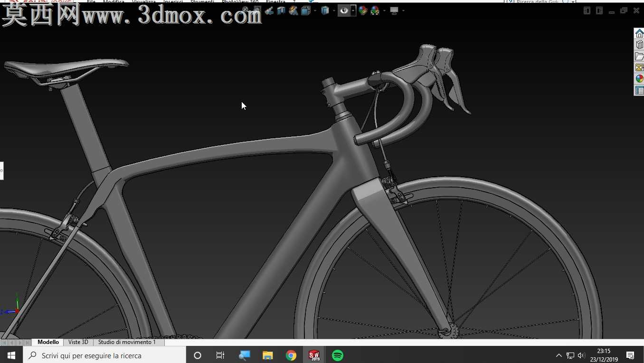Open the clock showing 23:15
The width and height of the screenshot is (644, 363).
pos(604,355)
